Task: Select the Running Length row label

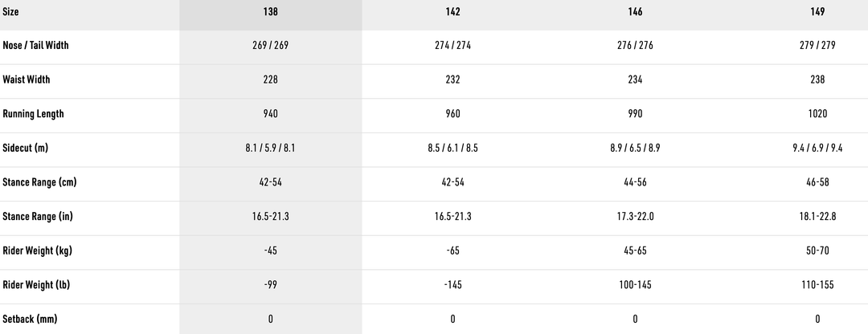Action: tap(33, 114)
